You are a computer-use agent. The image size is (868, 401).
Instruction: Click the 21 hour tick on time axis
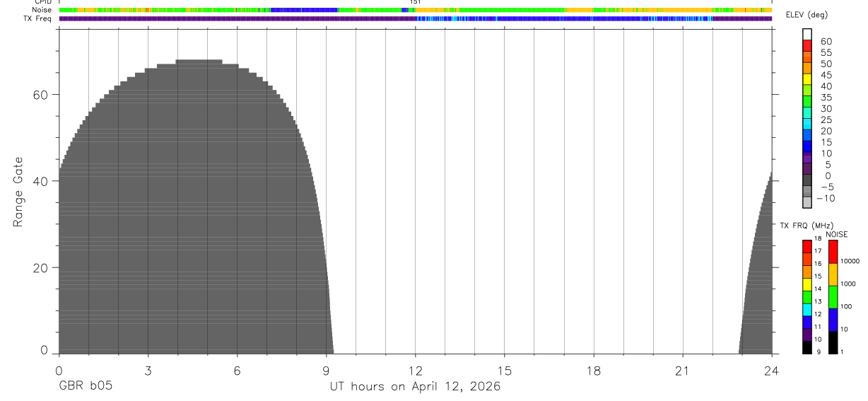[x=683, y=370]
